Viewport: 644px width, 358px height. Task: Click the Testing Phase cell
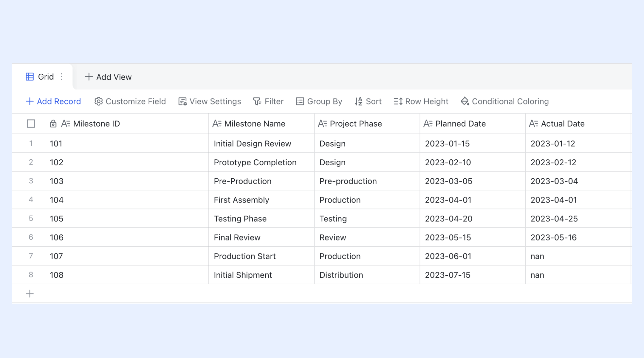(x=262, y=219)
